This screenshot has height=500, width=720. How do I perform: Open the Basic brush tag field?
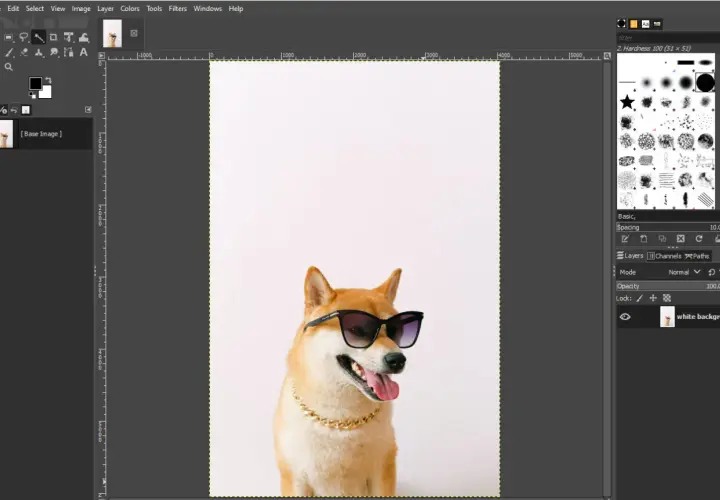[x=668, y=216]
